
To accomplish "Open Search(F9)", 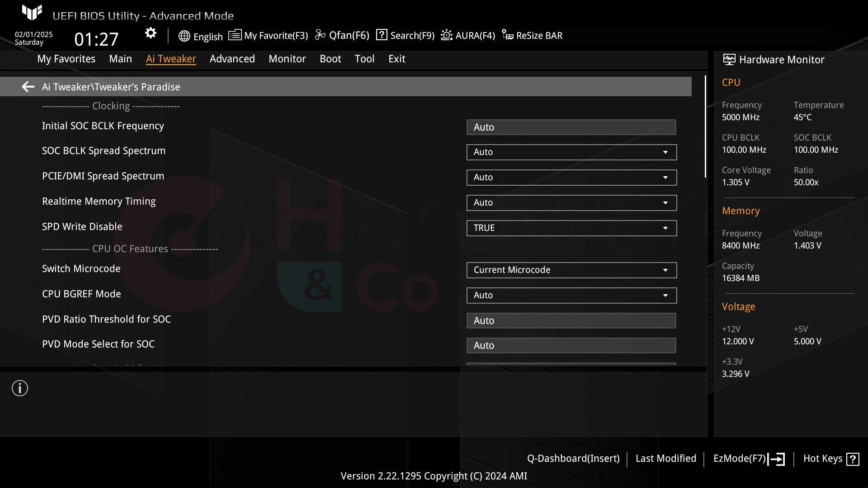I will tap(412, 35).
